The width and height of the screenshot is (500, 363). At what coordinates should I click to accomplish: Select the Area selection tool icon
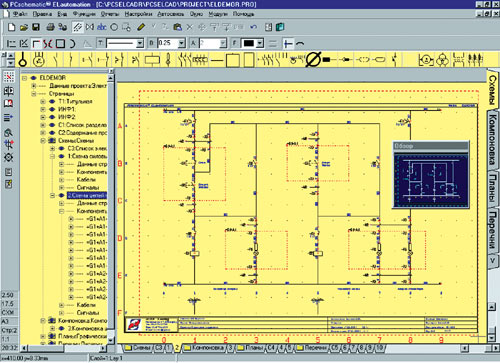click(x=126, y=27)
